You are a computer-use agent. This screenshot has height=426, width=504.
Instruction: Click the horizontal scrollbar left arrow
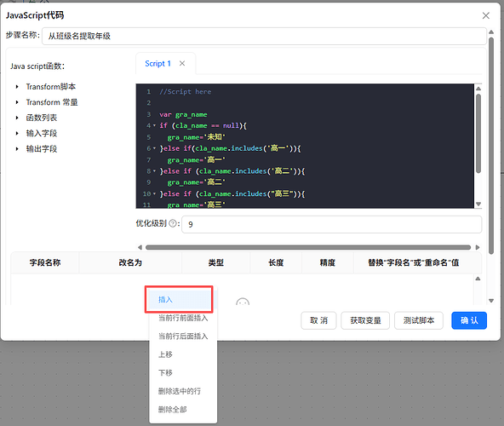[140, 247]
